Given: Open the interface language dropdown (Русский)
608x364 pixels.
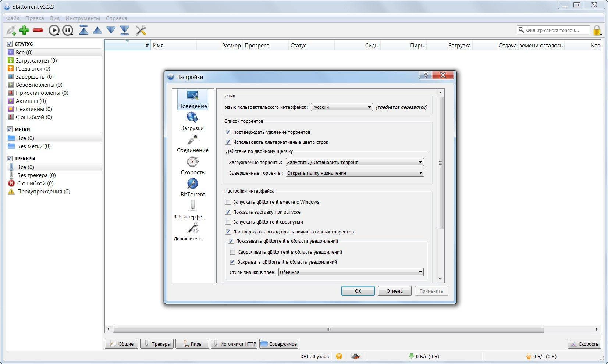Looking at the screenshot, I should click(342, 107).
